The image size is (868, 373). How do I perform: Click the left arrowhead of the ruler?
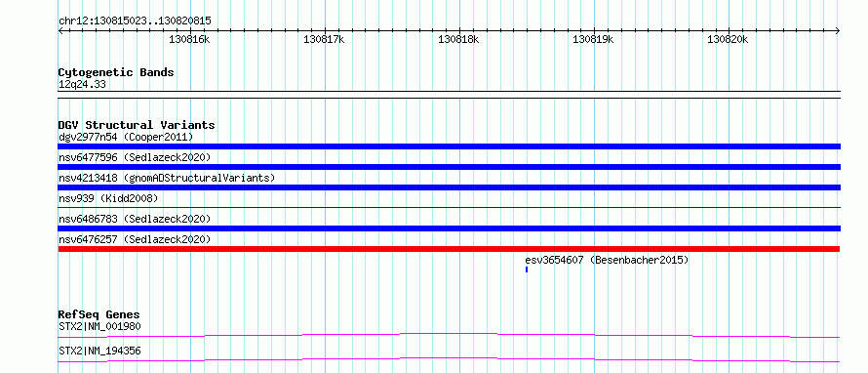60,30
